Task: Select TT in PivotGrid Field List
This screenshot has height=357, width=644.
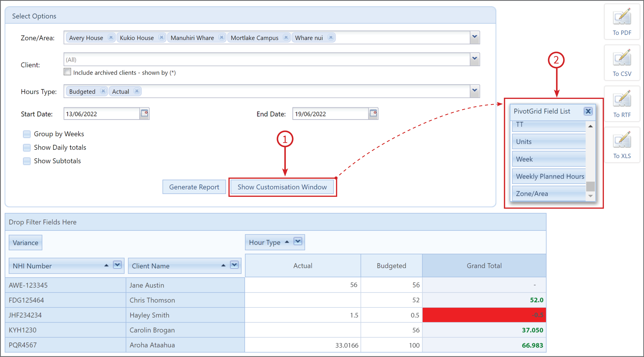Action: coord(549,126)
